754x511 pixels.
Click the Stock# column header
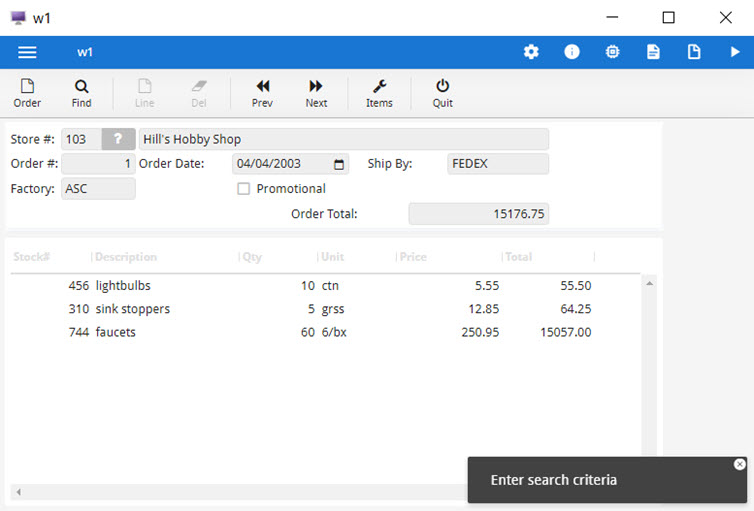(32, 257)
